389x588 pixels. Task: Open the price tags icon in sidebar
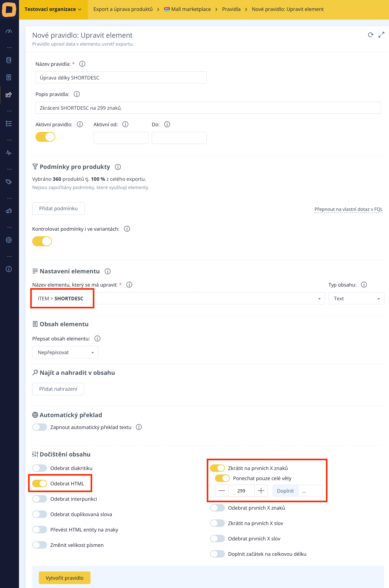tap(9, 182)
